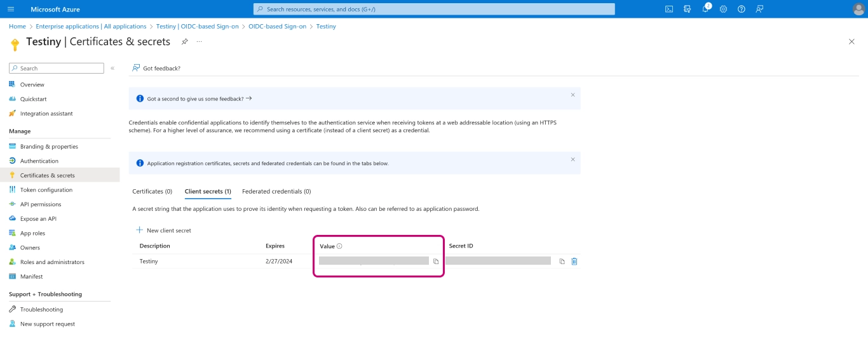Go to Enterprise applications breadcrumb

tap(91, 27)
